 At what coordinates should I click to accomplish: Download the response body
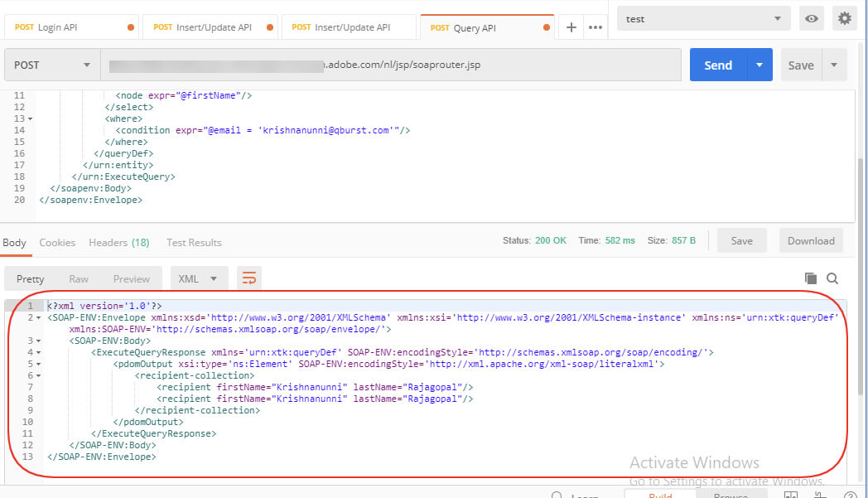(x=810, y=239)
